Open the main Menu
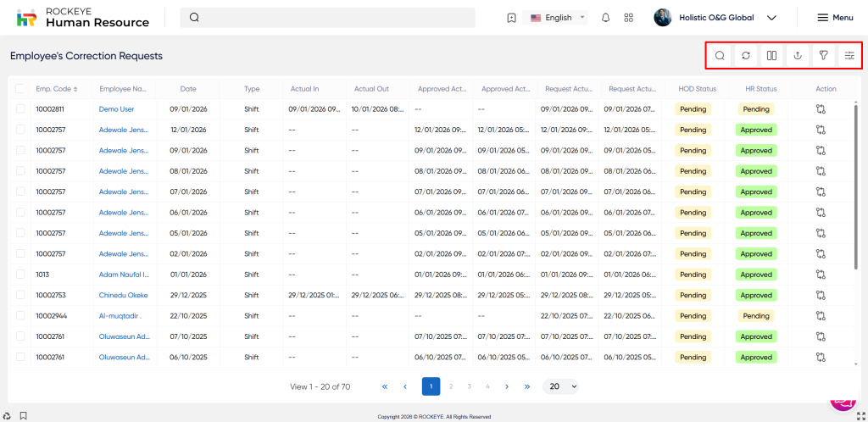Screen dimensions: 868x422 coord(834,18)
